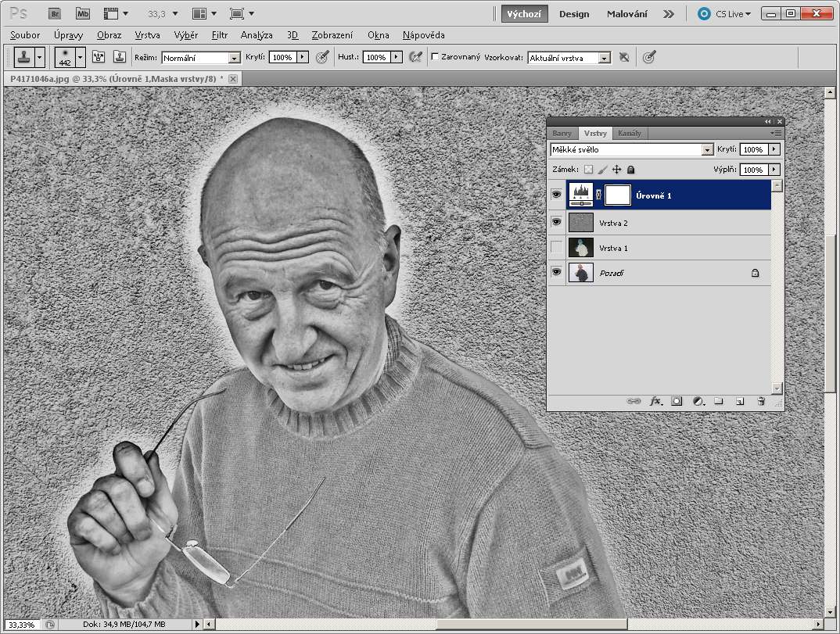Create a new layer in the layers panel

click(739, 401)
